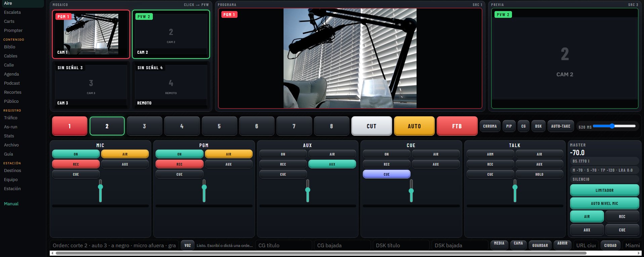Toggle the master LIMITADOR
This screenshot has width=644, height=257.
pyautogui.click(x=604, y=190)
